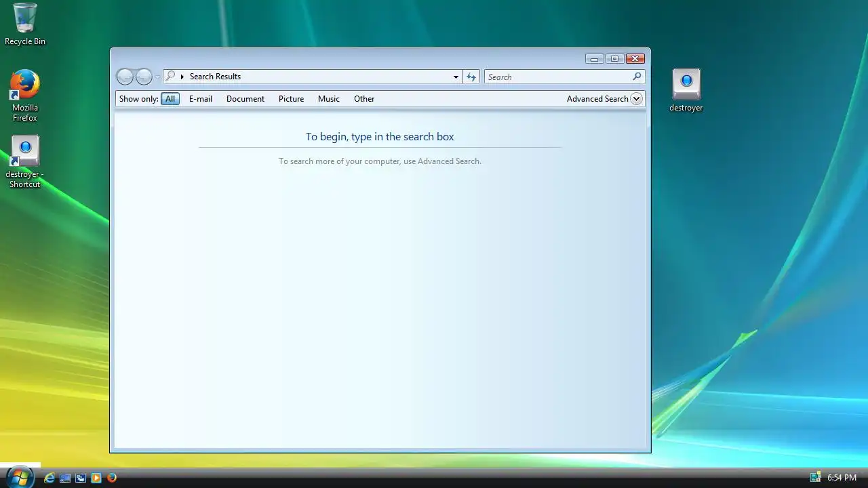Show only Document results
The height and width of the screenshot is (488, 868).
(x=245, y=99)
